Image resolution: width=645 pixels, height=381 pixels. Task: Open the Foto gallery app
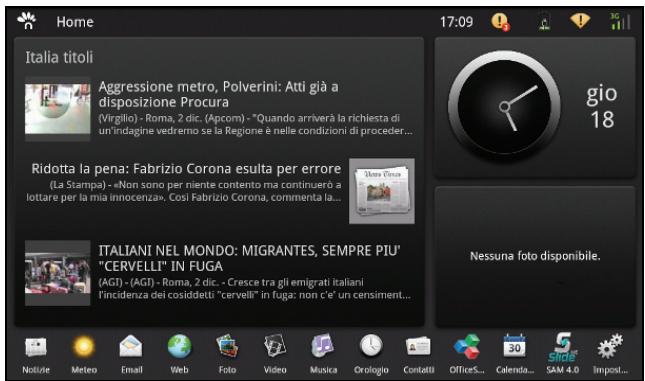coord(227,346)
